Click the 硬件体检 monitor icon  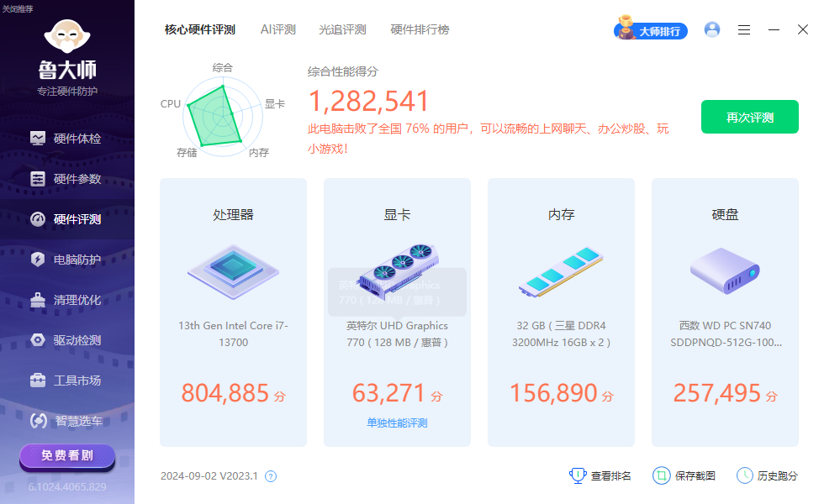[38, 139]
